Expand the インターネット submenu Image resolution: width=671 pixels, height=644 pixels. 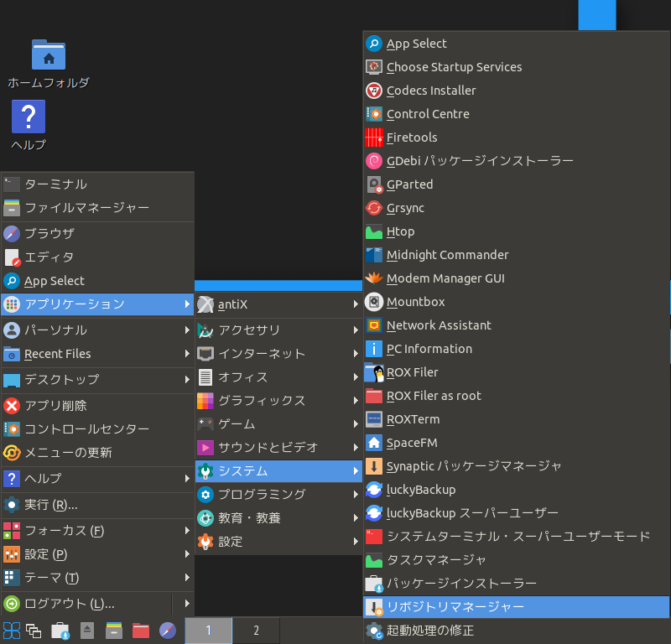(278, 354)
